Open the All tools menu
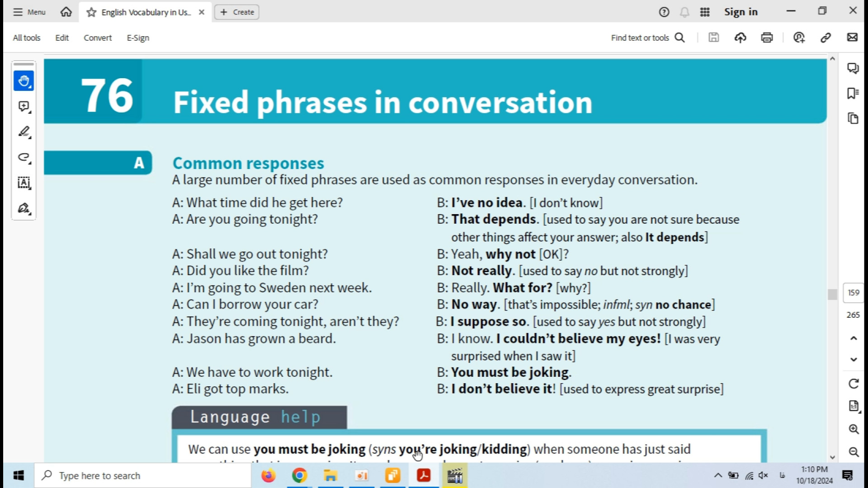This screenshot has height=488, width=868. tap(27, 38)
